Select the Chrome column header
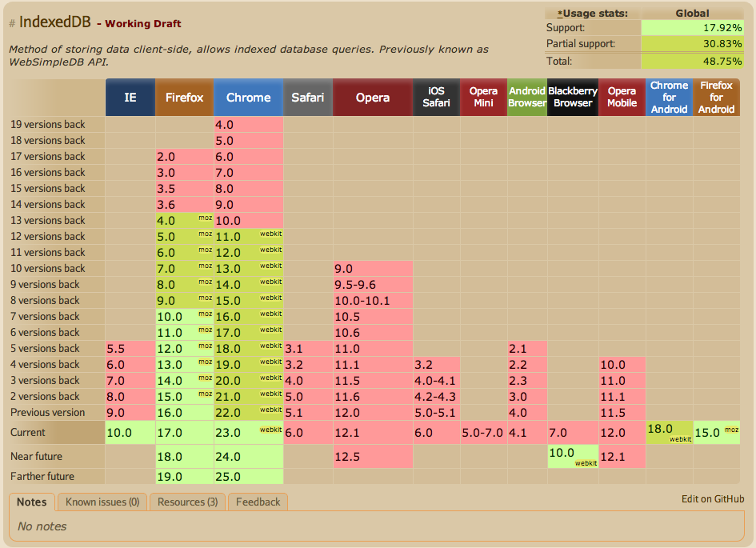The image size is (756, 548). [x=248, y=98]
